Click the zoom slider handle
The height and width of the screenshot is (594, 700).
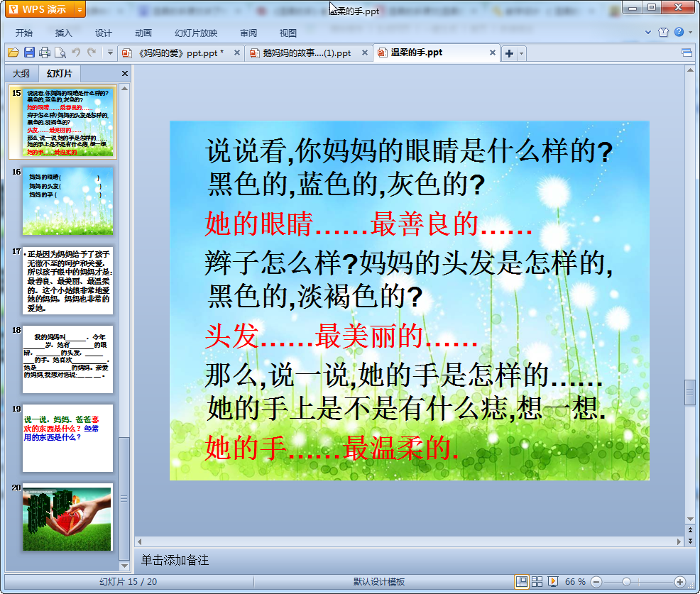[626, 582]
